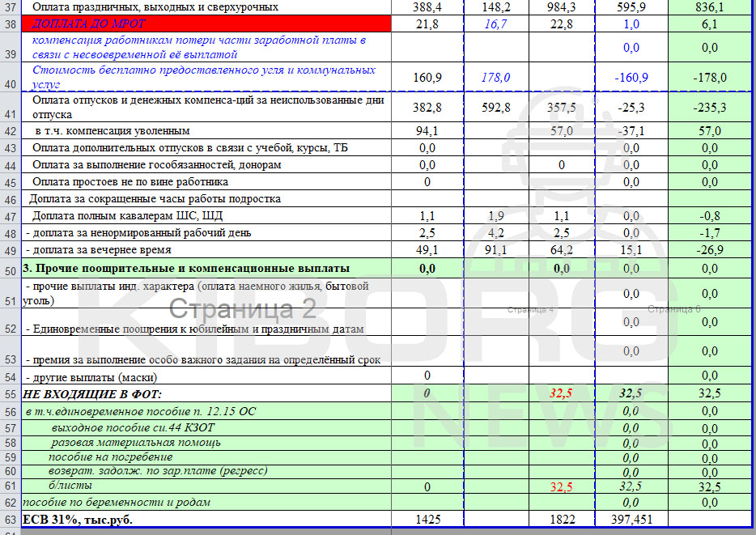The image size is (756, 535).
Task: Click cell 'в т.ч. компенсация уволенным'
Action: [x=206, y=130]
